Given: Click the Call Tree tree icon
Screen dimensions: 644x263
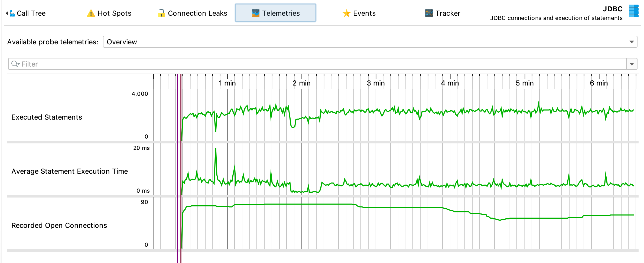Looking at the screenshot, I should click(12, 13).
